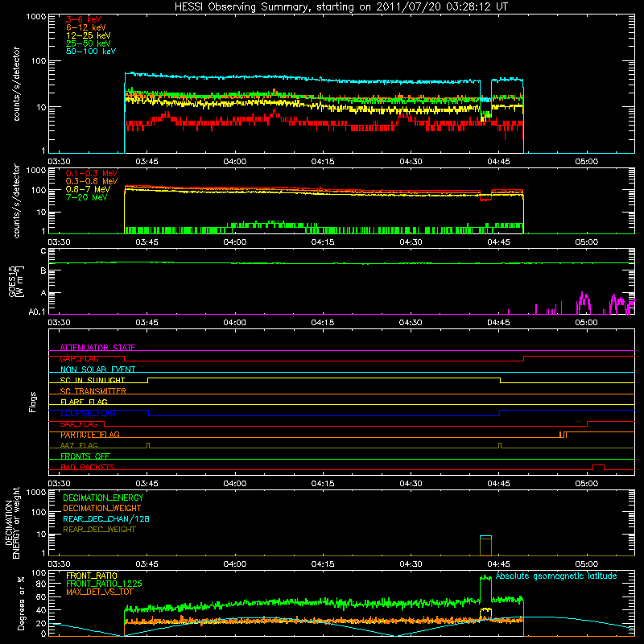Click the DECIMATION ENERGY or weight axis title
The image size is (644, 644).
coord(12,522)
